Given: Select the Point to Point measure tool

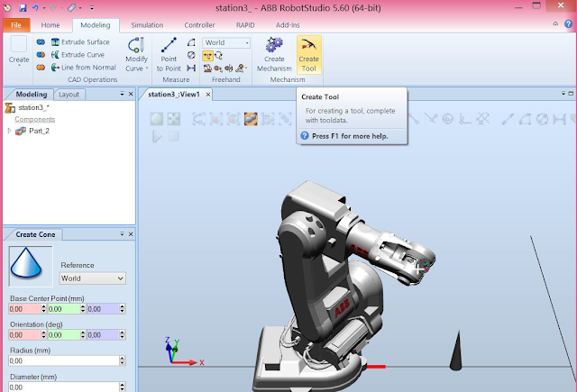Looking at the screenshot, I should click(x=169, y=55).
